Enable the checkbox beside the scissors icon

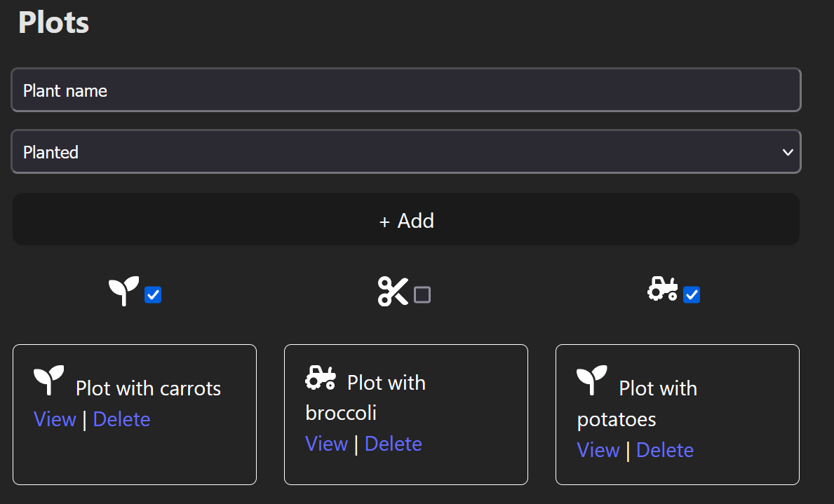(422, 295)
